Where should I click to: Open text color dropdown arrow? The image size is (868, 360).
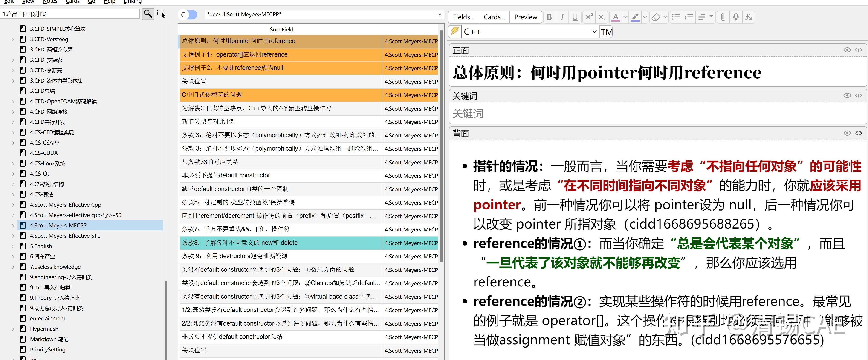(x=625, y=17)
